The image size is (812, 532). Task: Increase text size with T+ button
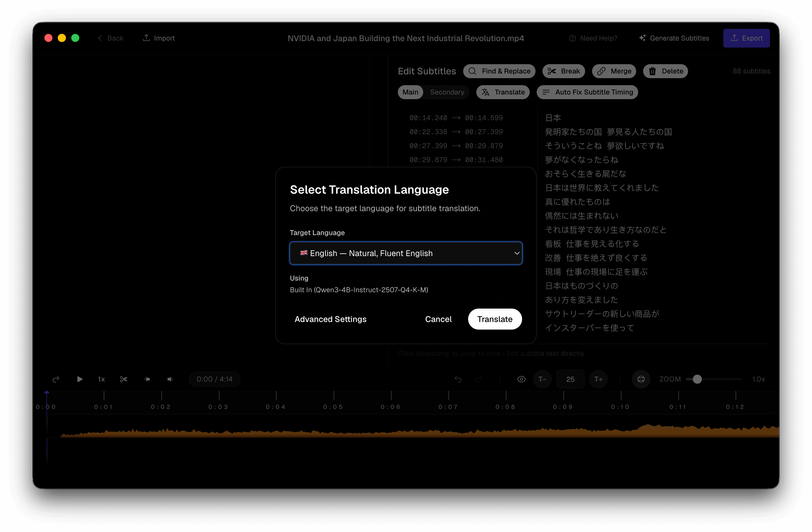click(x=598, y=379)
